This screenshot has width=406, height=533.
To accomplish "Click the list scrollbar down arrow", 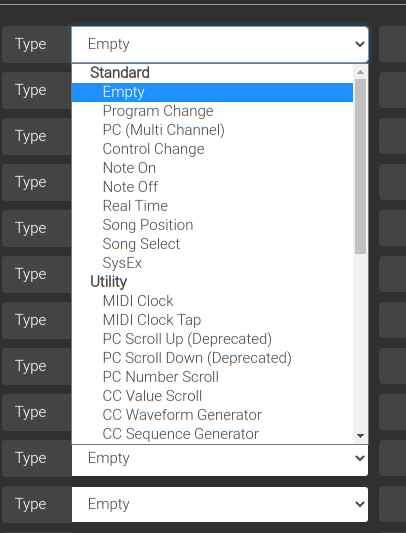I will coord(360,436).
